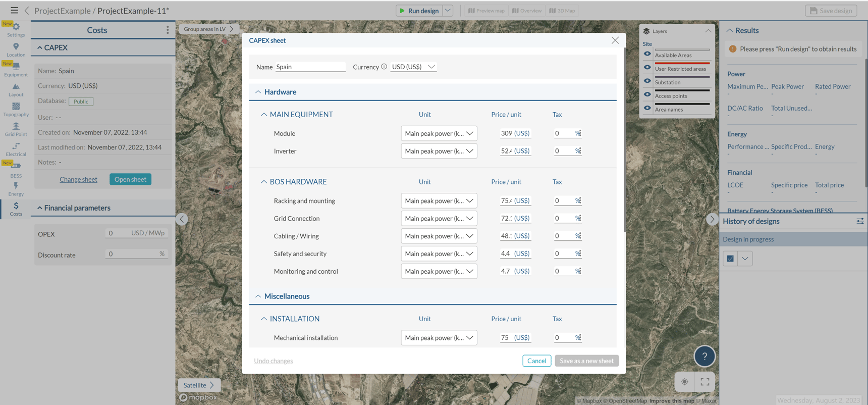The width and height of the screenshot is (868, 405).
Task: Open the Run design dropdown arrow
Action: [x=448, y=11]
